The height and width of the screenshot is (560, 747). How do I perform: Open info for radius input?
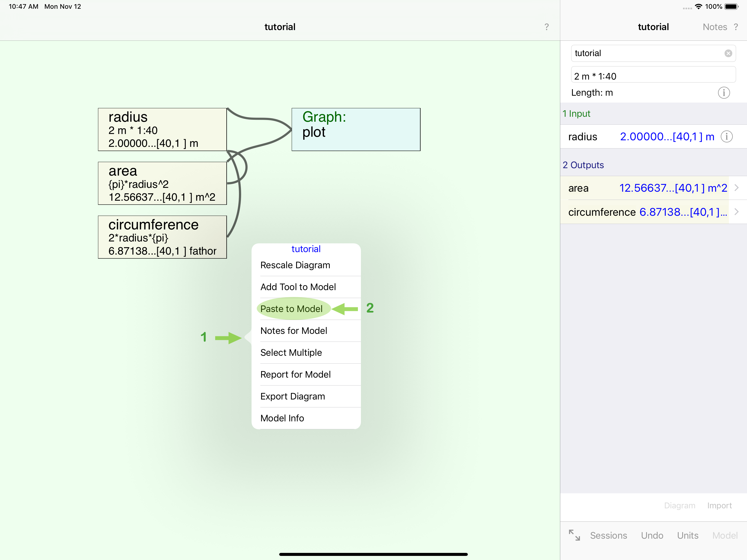pos(726,136)
